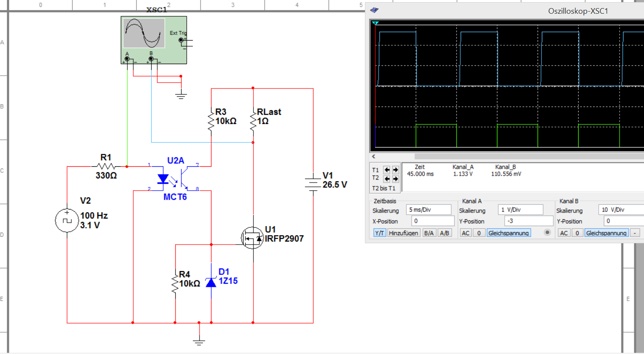The width and height of the screenshot is (644, 354).
Task: Toggle Y/T display mode on Zeitbasis
Action: [x=379, y=233]
